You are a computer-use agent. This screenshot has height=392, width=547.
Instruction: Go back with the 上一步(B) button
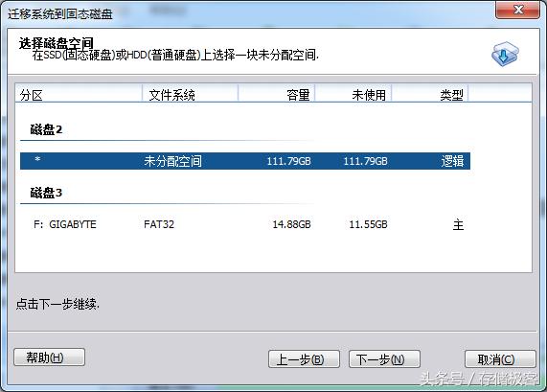click(x=304, y=359)
